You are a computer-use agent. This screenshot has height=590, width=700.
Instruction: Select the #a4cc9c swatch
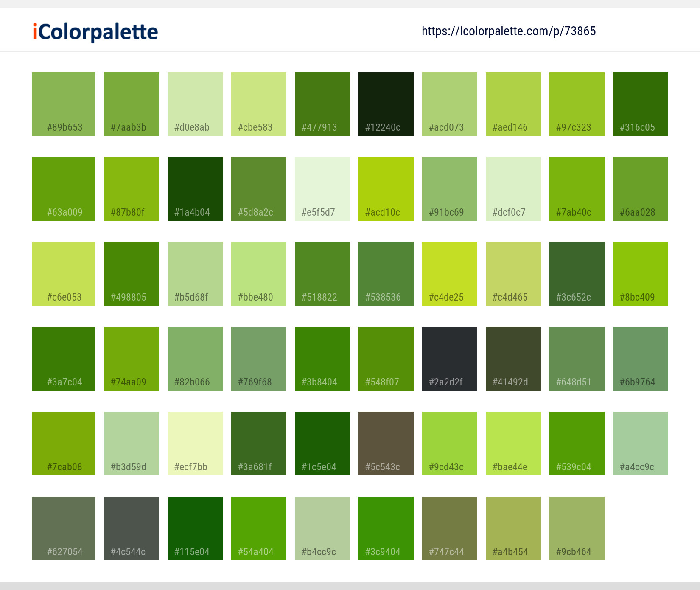point(641,444)
